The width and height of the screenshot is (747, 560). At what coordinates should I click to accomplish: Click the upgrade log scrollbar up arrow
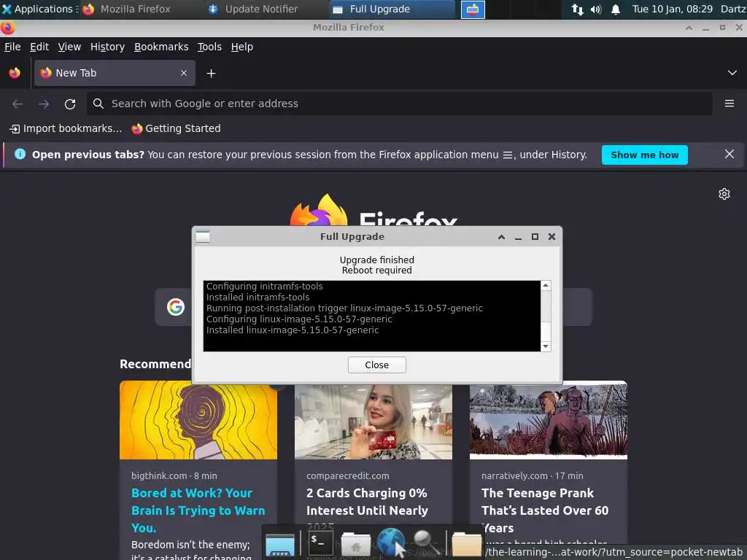point(546,286)
